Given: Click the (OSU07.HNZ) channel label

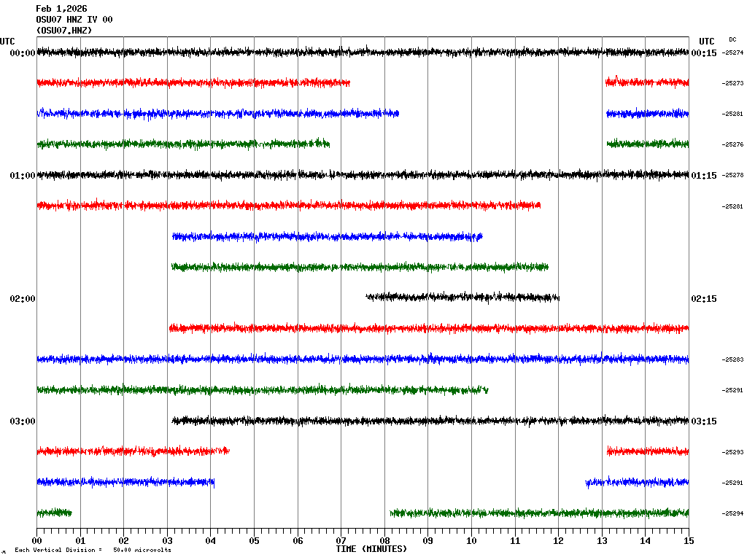Looking at the screenshot, I should tap(64, 31).
